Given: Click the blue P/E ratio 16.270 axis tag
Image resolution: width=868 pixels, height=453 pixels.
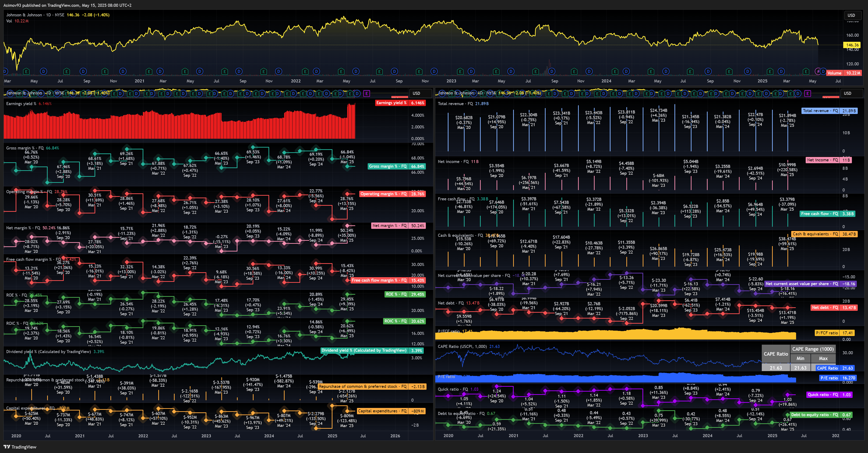Looking at the screenshot, I should click(838, 378).
